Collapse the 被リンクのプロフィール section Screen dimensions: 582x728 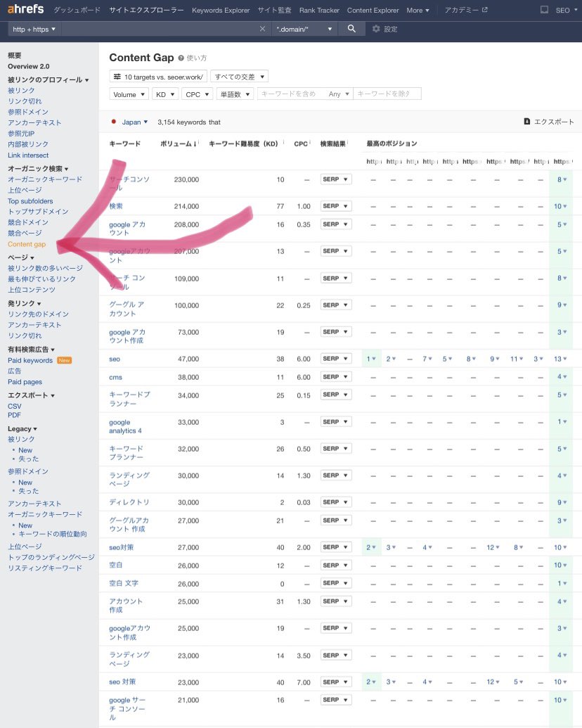(x=48, y=80)
